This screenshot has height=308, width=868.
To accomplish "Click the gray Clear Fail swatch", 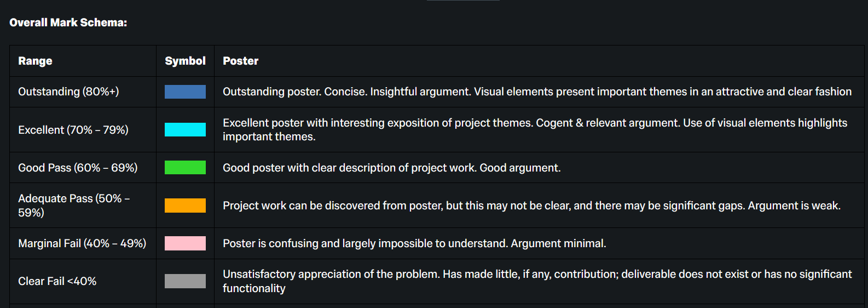I will [x=185, y=281].
